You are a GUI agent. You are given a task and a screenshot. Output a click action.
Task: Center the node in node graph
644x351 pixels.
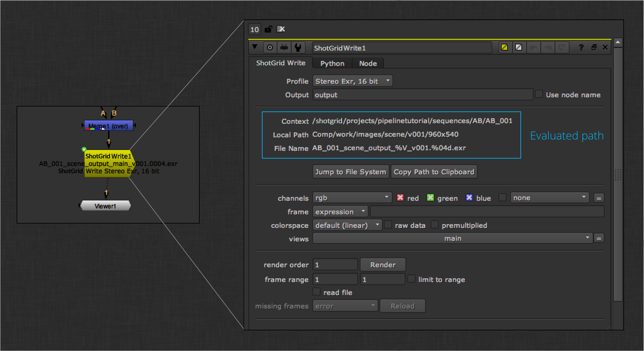pos(270,48)
